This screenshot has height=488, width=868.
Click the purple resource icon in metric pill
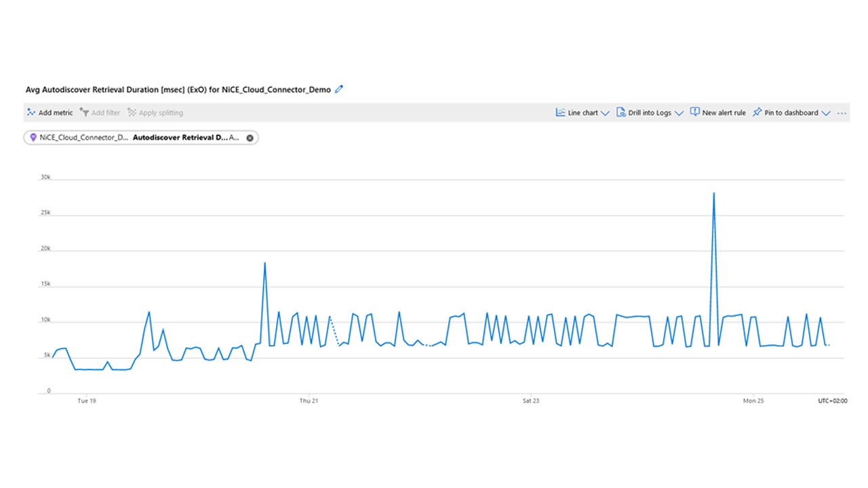point(33,138)
